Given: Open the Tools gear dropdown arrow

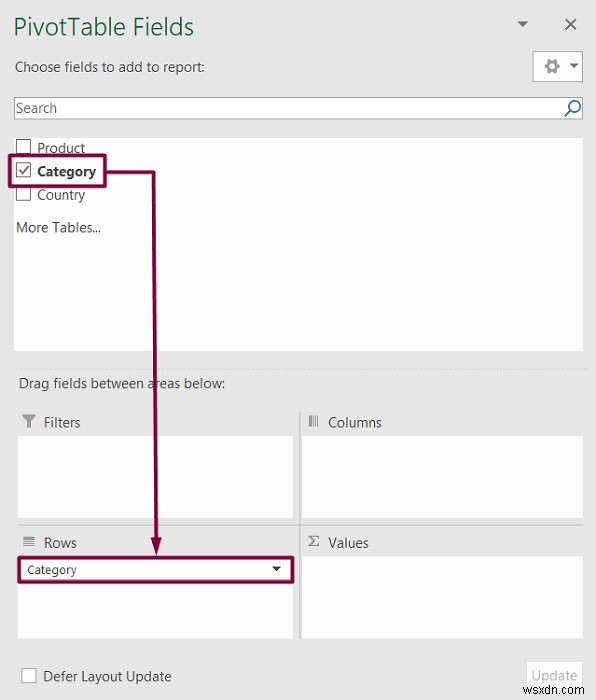Looking at the screenshot, I should (x=574, y=66).
